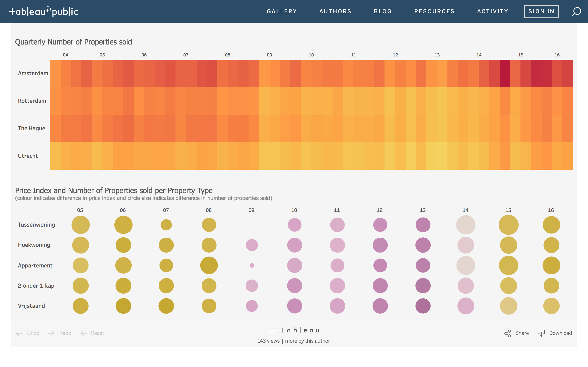Select the Vrijstaand circle for year 13
The width and height of the screenshot is (588, 367).
(x=423, y=306)
